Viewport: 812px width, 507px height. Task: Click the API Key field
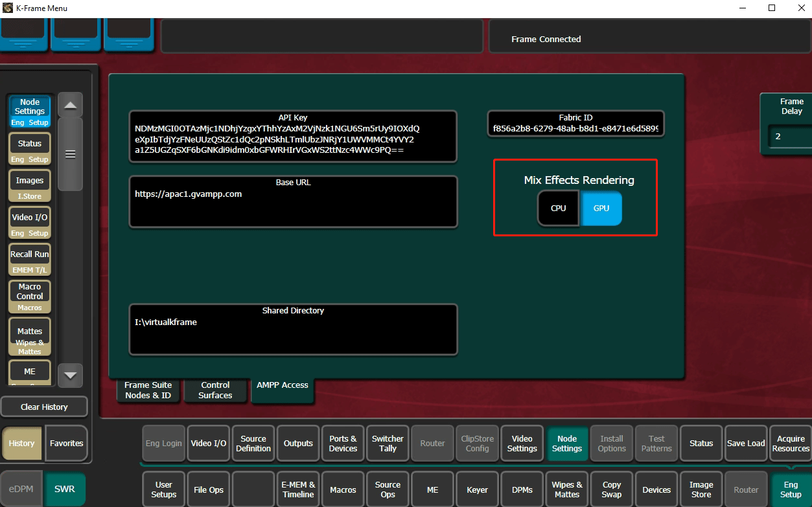[x=293, y=136]
